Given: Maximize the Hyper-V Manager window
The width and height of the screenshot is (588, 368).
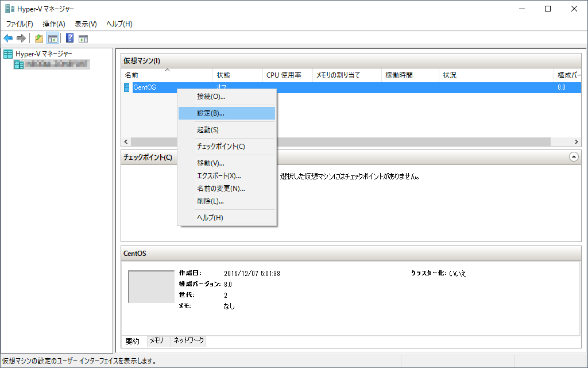Looking at the screenshot, I should [548, 9].
